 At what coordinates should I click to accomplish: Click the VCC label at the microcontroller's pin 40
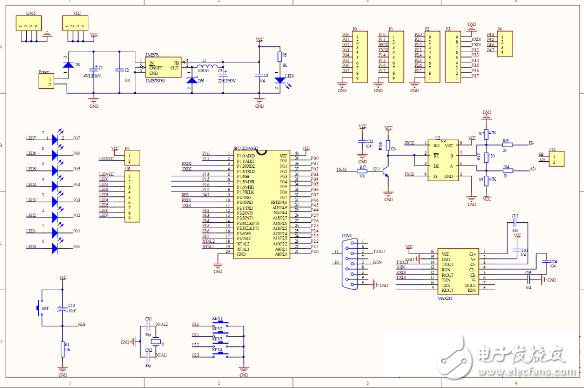[x=306, y=148]
